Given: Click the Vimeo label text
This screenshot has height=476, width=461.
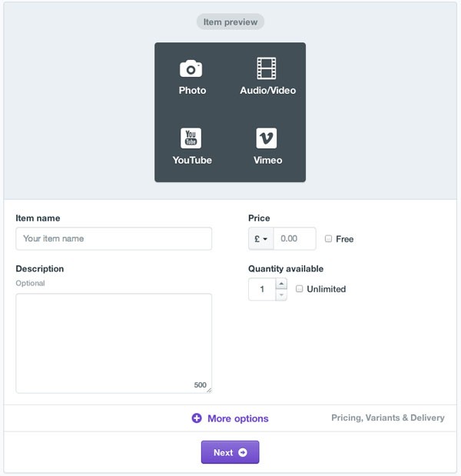Looking at the screenshot, I should pos(268,160).
